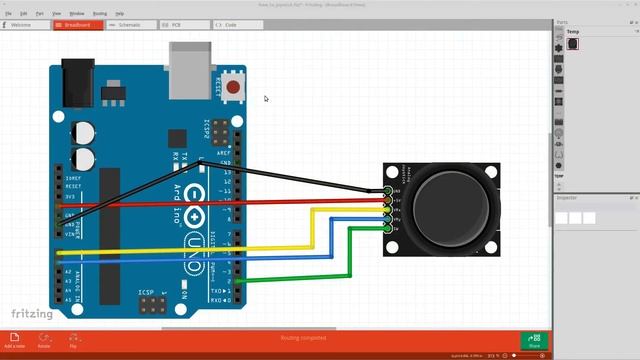Click the Arduino red reset button

233,87
